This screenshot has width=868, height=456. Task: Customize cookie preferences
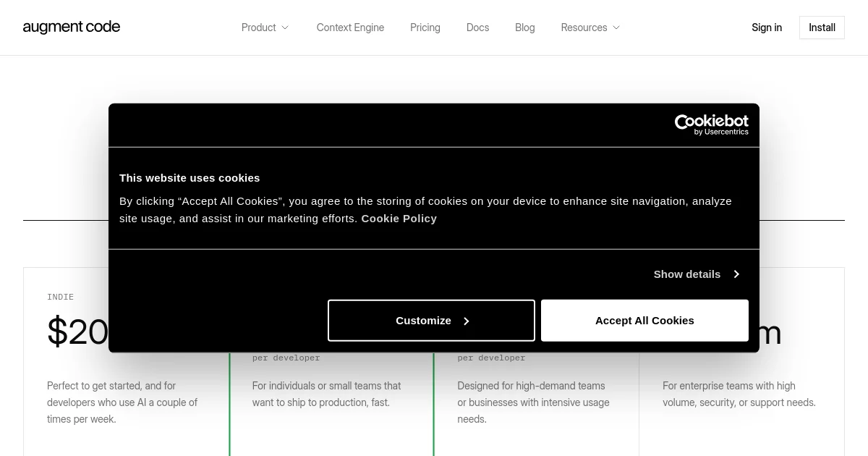[x=431, y=321]
